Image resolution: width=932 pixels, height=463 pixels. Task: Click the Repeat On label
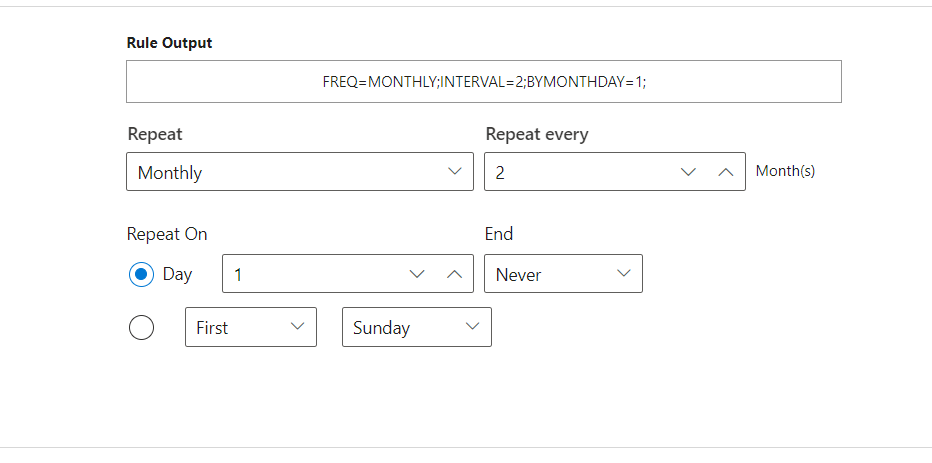pyautogui.click(x=167, y=234)
